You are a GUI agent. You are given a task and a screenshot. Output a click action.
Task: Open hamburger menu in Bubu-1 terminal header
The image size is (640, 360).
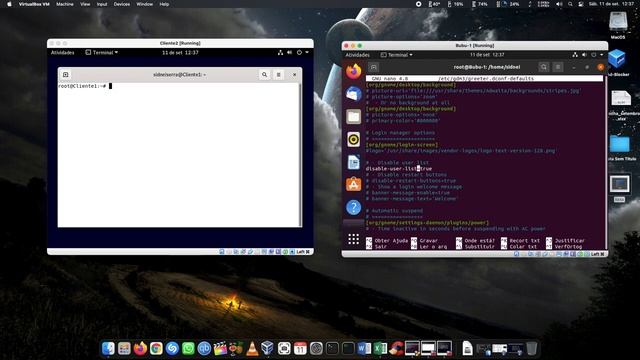(558, 67)
